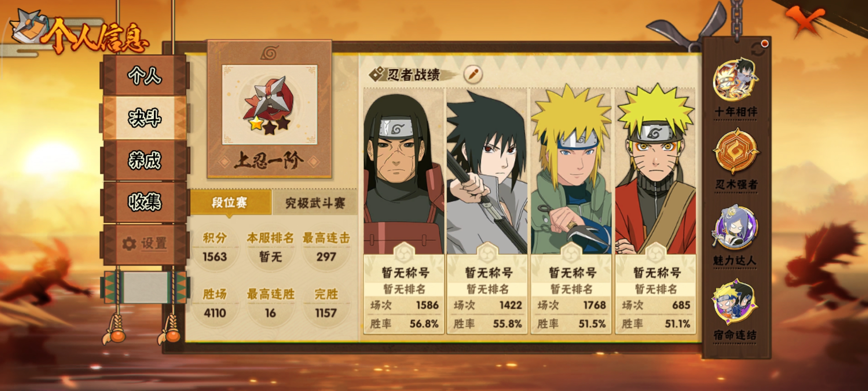Switch to 究极武斗赛 stats tab
The width and height of the screenshot is (868, 391).
click(x=315, y=203)
